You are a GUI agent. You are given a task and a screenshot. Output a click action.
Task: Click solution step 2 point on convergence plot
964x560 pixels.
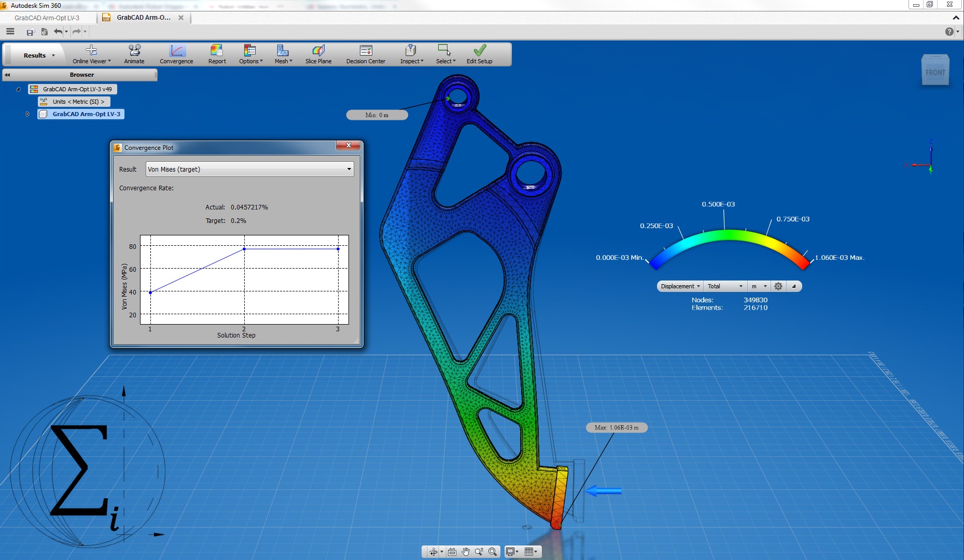point(244,249)
